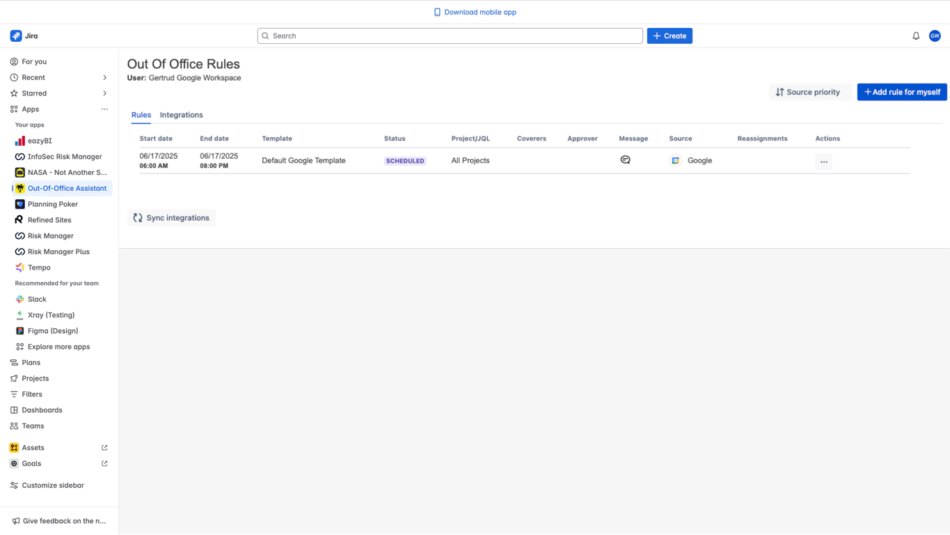Open Apps more options ellipsis
950x535 pixels.
(x=104, y=109)
